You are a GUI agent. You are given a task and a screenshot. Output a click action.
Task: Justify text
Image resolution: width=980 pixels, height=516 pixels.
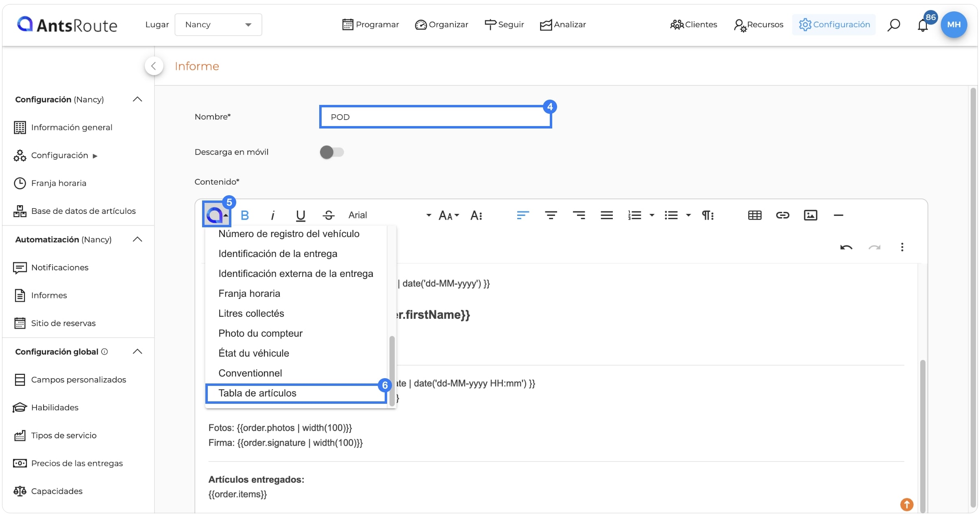[x=607, y=215]
